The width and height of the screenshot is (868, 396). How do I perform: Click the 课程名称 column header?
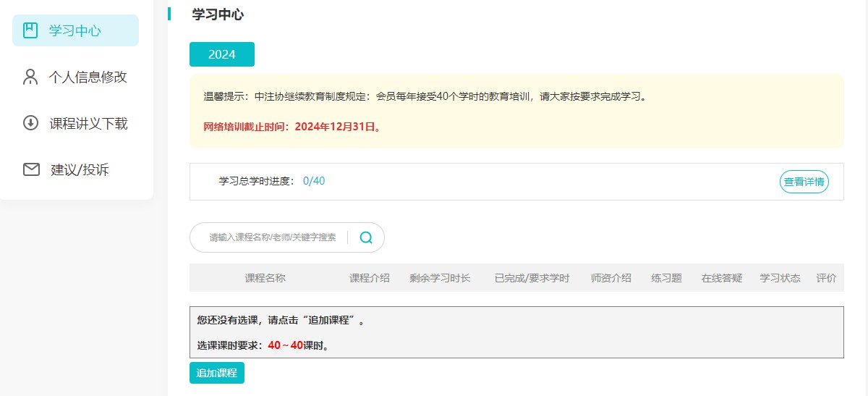tap(265, 278)
